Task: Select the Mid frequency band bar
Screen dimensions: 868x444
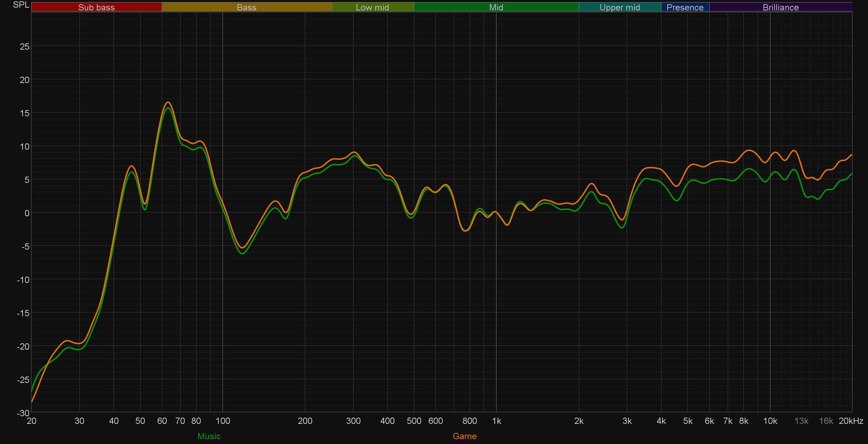Action: pyautogui.click(x=496, y=7)
